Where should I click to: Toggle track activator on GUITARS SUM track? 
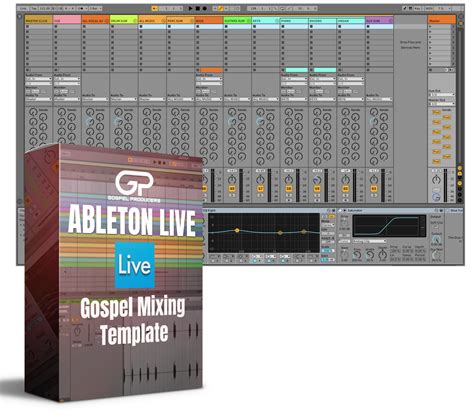[x=232, y=189]
